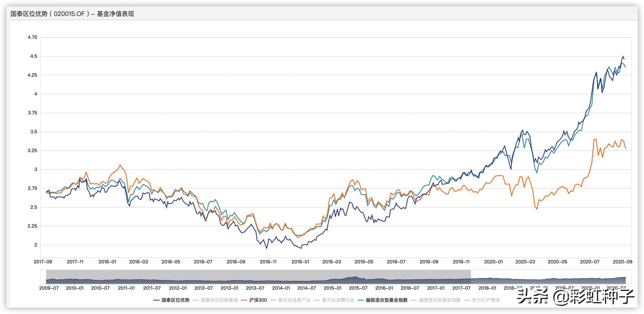Click the gray unselected area of range selector
The height and width of the screenshot is (314, 644).
(x=257, y=275)
